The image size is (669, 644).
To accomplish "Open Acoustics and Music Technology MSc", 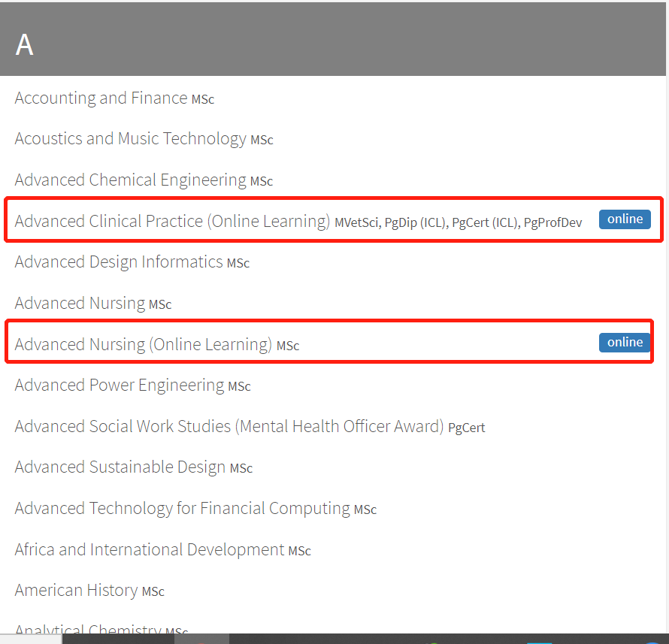I will click(144, 139).
